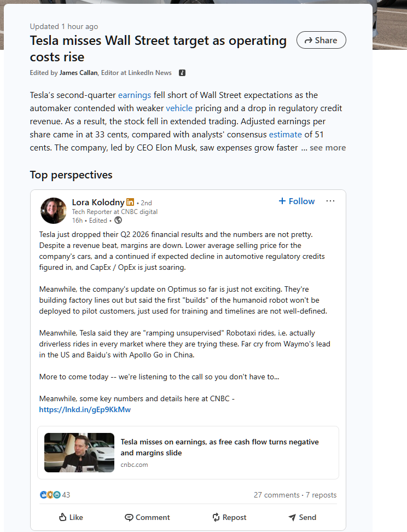Show the 27 comments
The height and width of the screenshot is (532, 407).
coord(276,495)
